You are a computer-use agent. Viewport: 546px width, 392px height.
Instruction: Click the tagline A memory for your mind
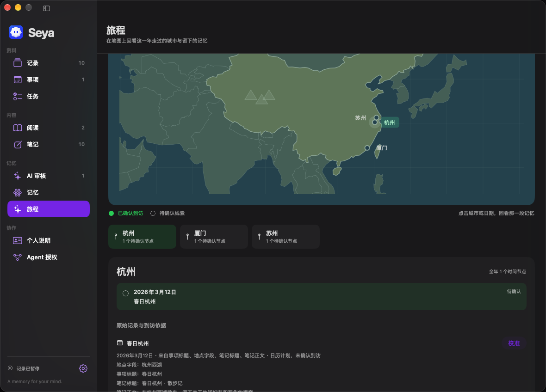pos(35,381)
